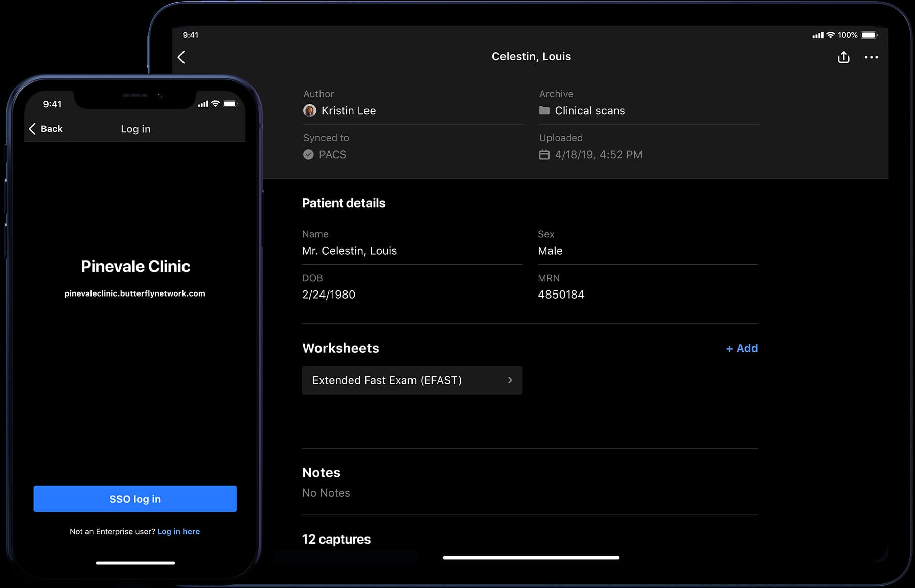Click the 'No Notes' placeholder text
915x588 pixels.
pyautogui.click(x=326, y=493)
